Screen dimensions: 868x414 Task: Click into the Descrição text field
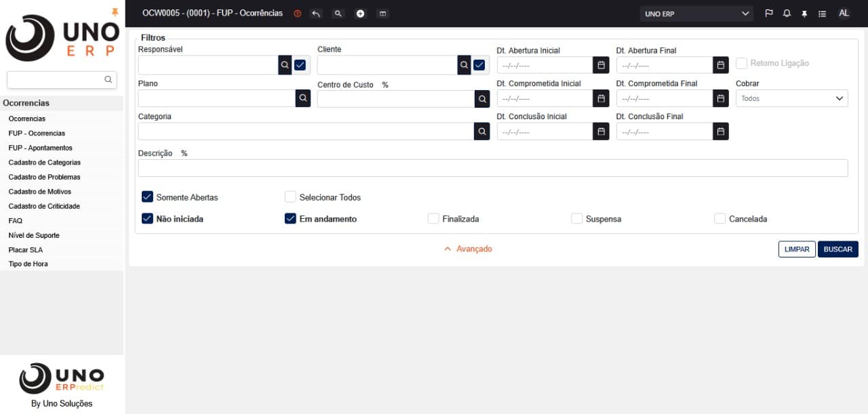tap(492, 168)
